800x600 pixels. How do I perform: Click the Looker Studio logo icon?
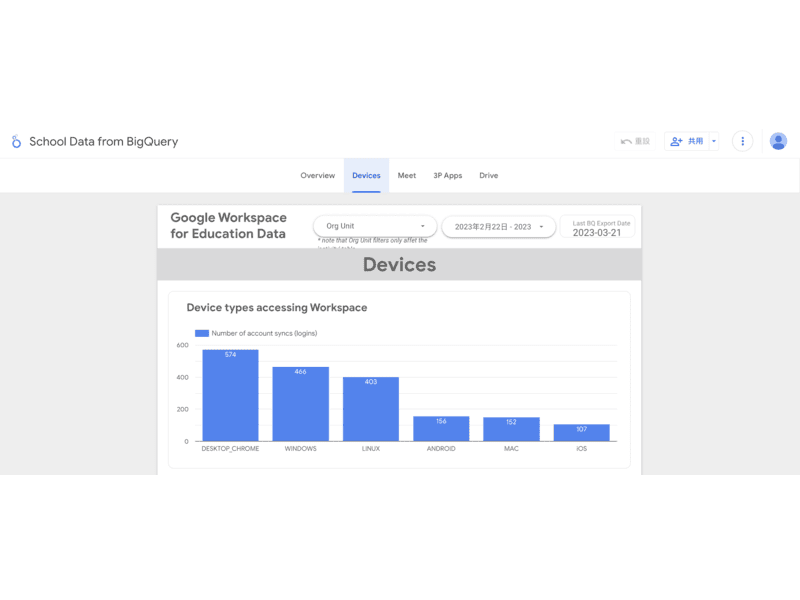coord(16,141)
